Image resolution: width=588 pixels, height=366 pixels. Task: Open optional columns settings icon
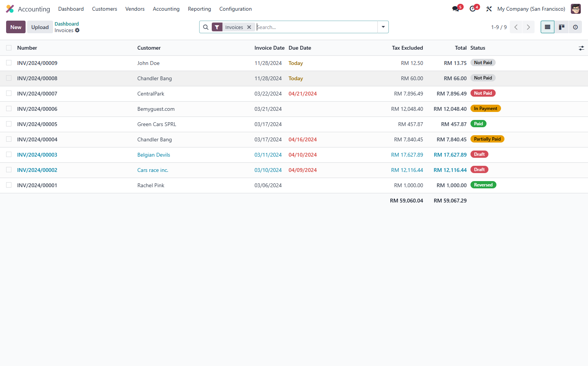[x=581, y=48]
